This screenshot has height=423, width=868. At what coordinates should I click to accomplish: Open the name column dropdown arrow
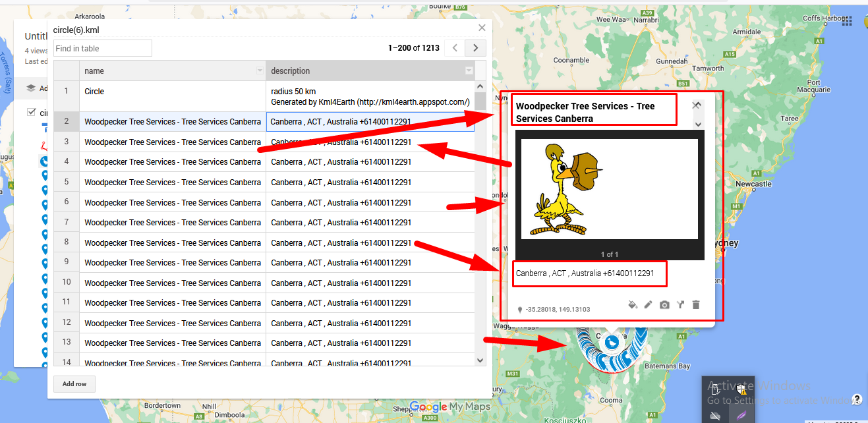coord(260,71)
